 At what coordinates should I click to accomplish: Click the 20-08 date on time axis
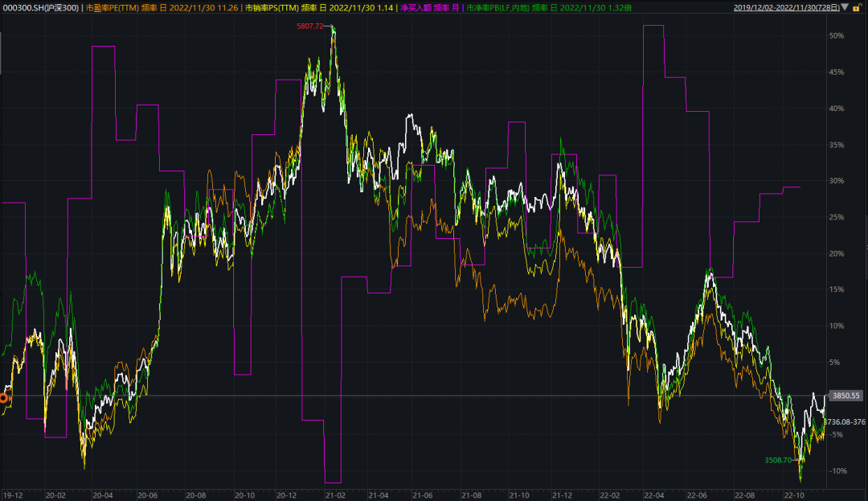196,495
